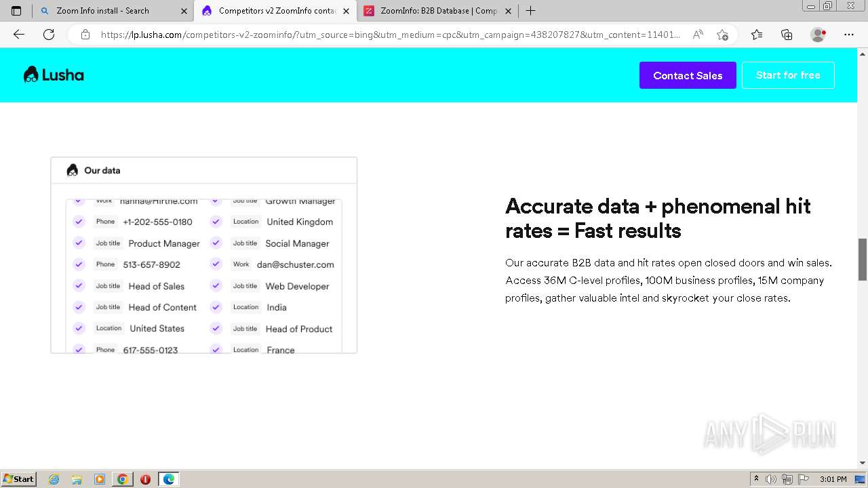Open browser profile avatar

point(818,35)
